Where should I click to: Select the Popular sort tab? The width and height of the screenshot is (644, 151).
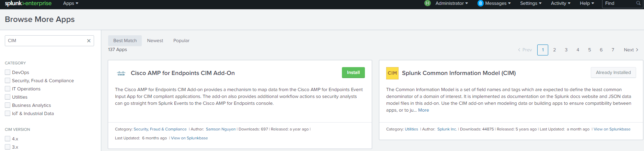[181, 41]
